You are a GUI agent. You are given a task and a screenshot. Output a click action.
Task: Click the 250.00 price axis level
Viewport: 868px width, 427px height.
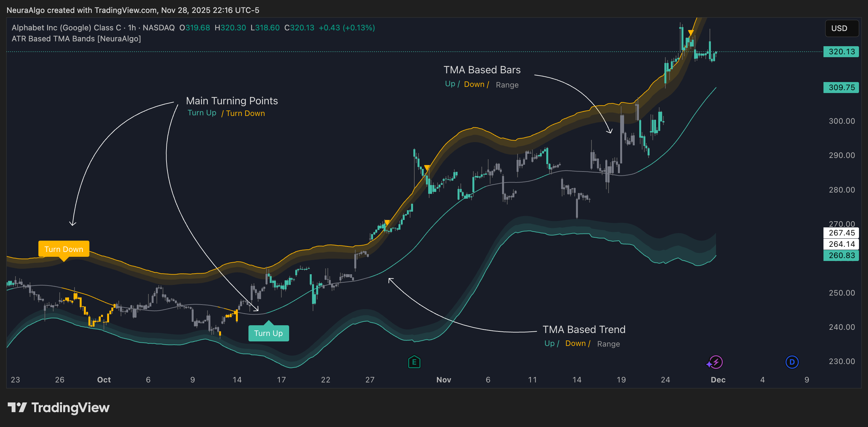(x=842, y=293)
